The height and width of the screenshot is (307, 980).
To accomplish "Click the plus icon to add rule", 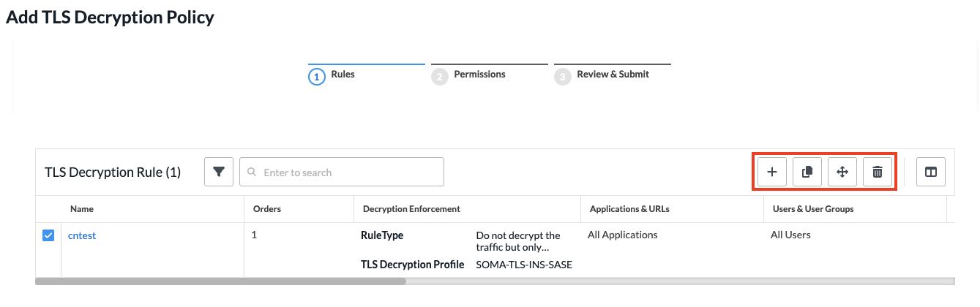I will [x=771, y=172].
